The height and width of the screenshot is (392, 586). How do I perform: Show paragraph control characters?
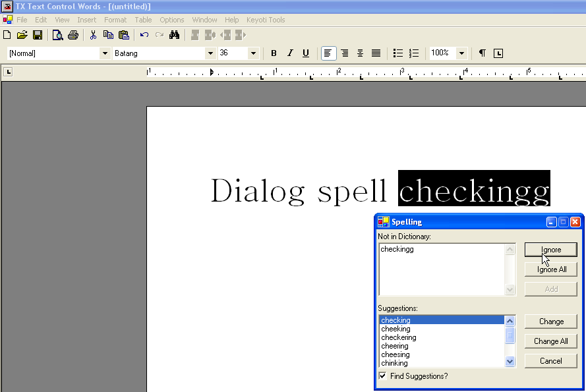point(483,53)
